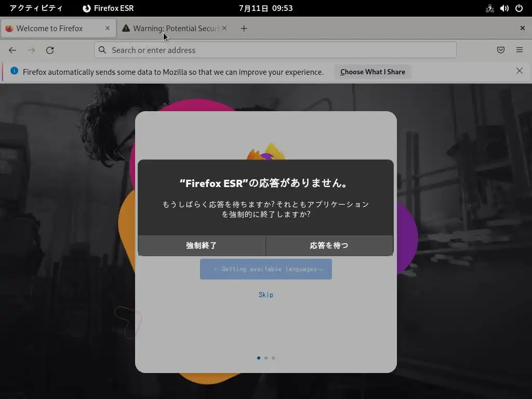Open the 7月11日 09:53 clock calendar
This screenshot has width=532, height=399.
[x=265, y=8]
